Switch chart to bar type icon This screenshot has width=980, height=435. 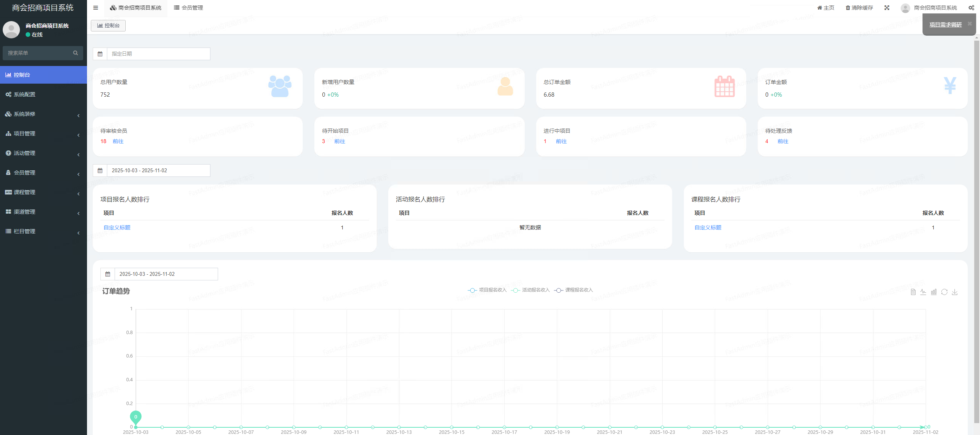point(934,292)
